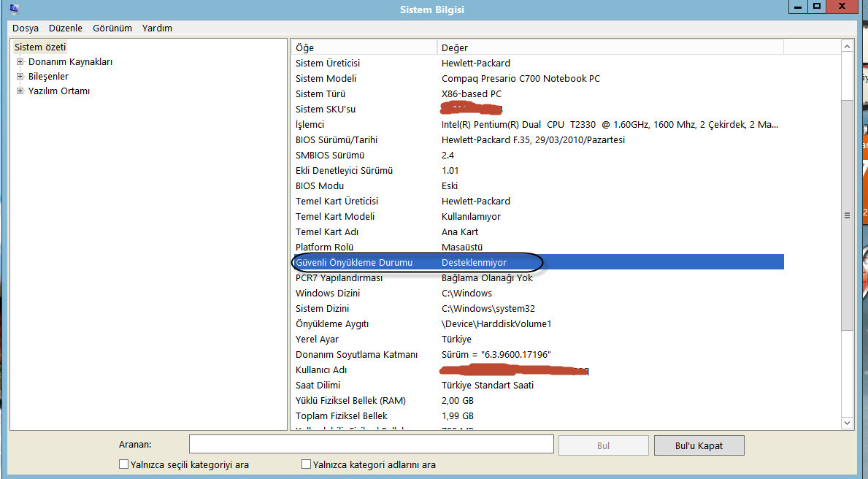This screenshot has width=868, height=479.
Task: Select the Saat Dilimi row
Action: point(537,385)
